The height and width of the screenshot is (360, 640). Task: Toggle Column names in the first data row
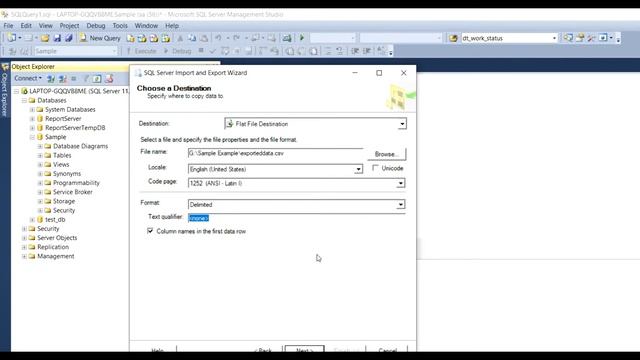[x=150, y=231]
